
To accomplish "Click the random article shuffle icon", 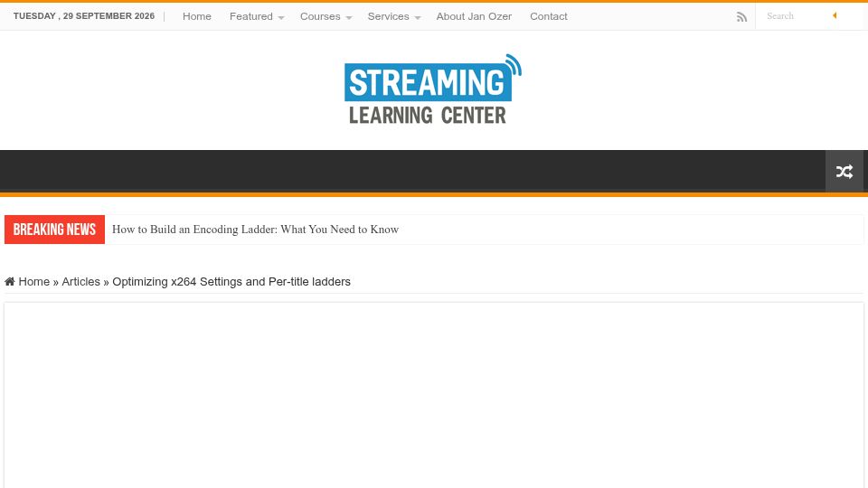I will coord(844,172).
